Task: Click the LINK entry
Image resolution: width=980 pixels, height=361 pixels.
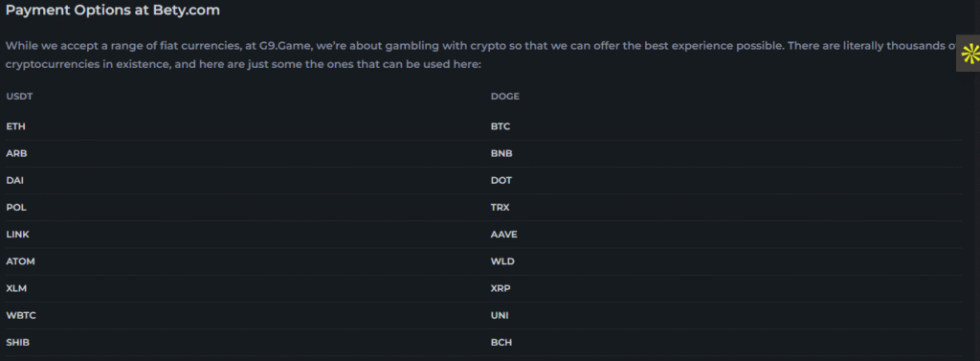Action: coord(17,234)
